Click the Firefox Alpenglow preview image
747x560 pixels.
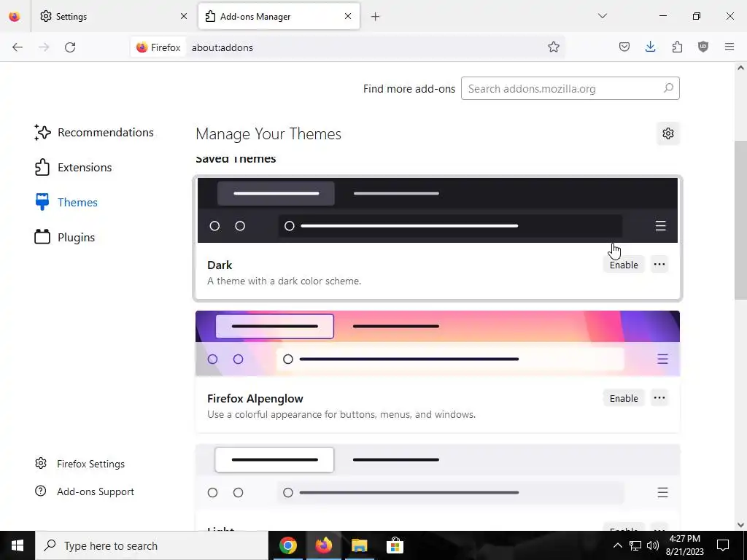pyautogui.click(x=438, y=343)
